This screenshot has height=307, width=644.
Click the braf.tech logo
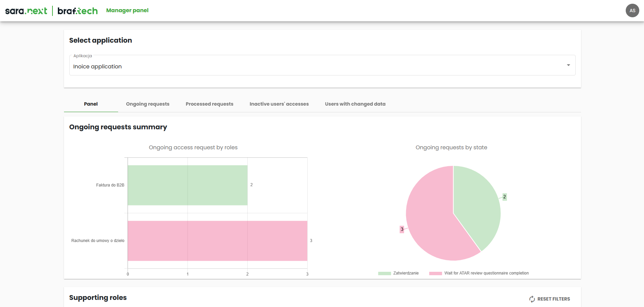pos(77,11)
